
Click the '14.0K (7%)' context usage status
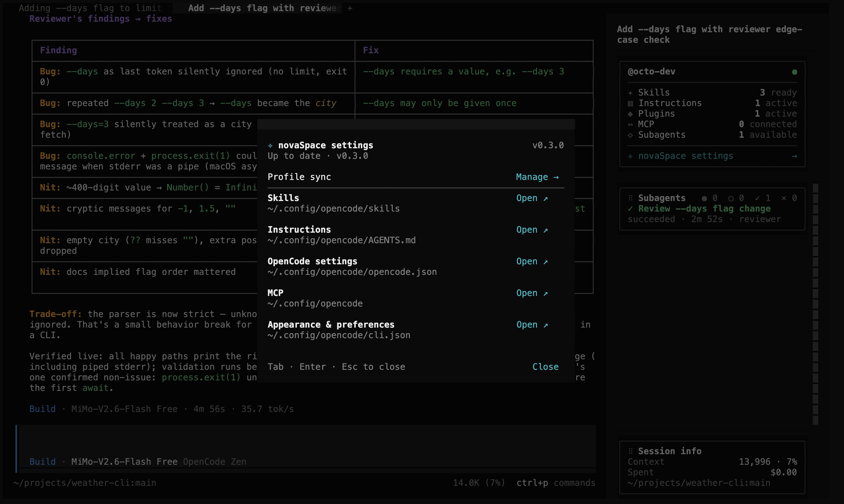point(479,483)
